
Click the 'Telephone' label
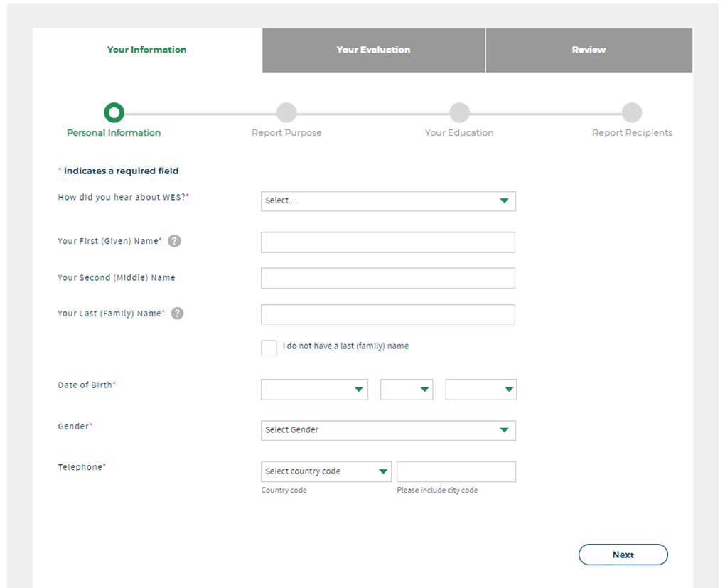click(x=80, y=467)
